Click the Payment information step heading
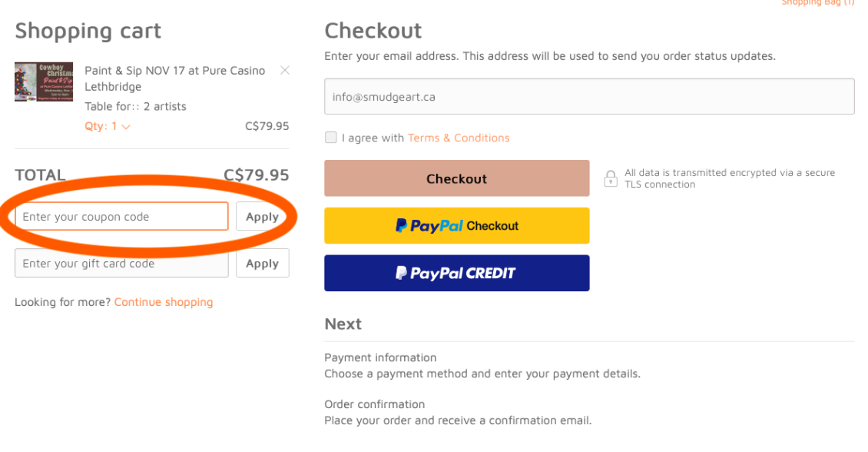 [x=380, y=358]
